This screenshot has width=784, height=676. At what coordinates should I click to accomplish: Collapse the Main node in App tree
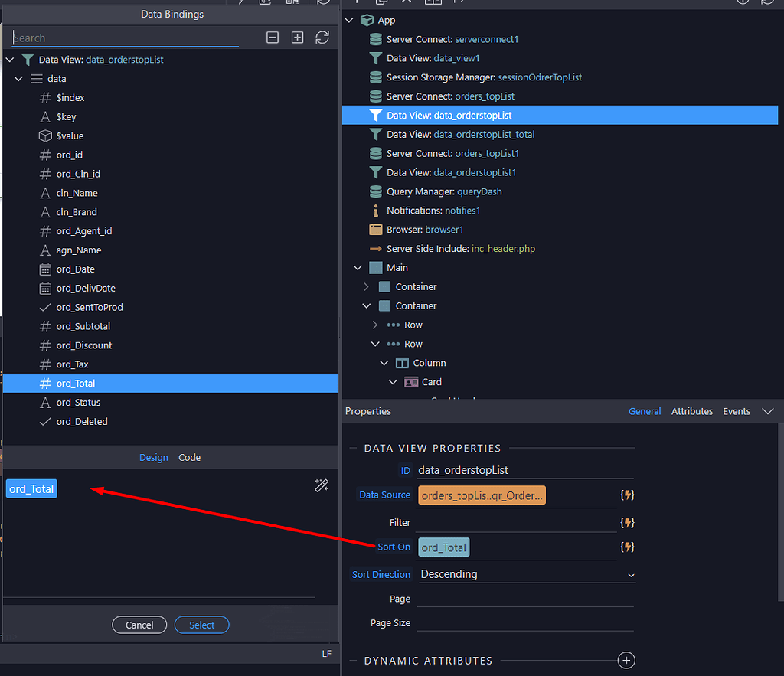click(358, 268)
